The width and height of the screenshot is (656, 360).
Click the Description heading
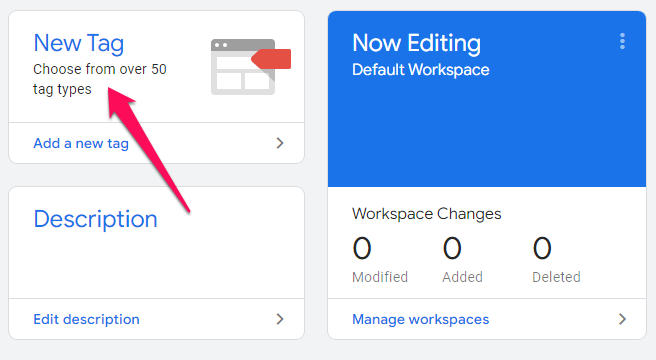tap(95, 219)
